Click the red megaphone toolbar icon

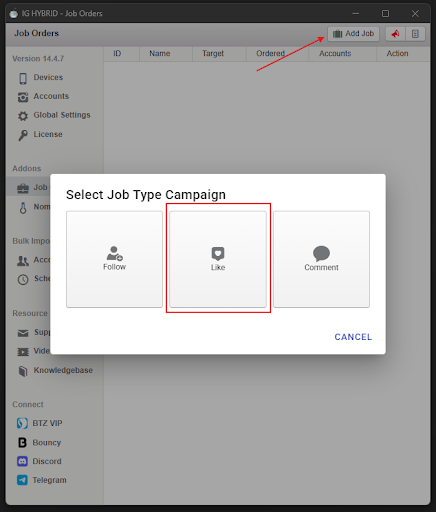pos(395,34)
